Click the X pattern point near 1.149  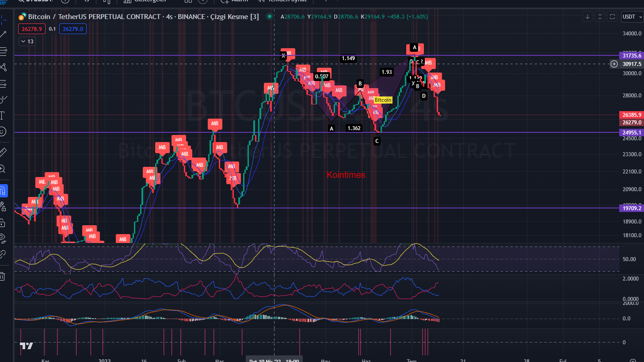point(283,56)
